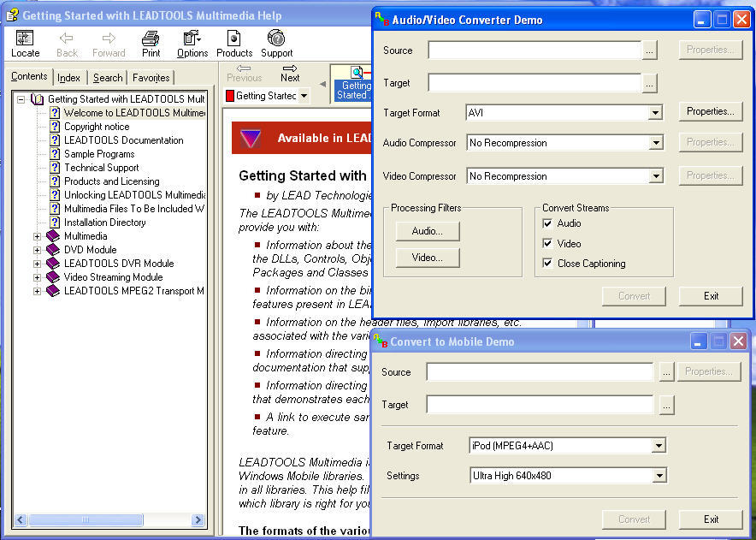Browse for Source file in Converter Demo
756x540 pixels.
pos(649,50)
